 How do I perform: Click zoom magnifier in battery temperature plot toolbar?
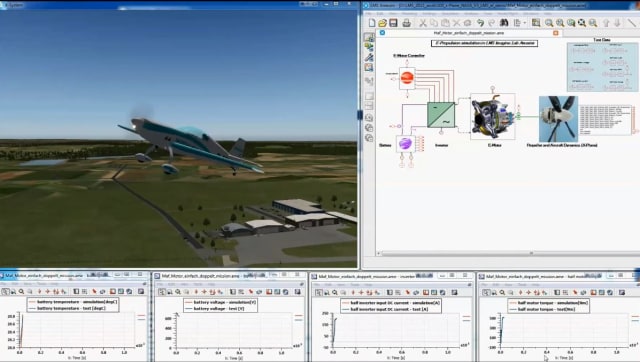tap(21, 292)
